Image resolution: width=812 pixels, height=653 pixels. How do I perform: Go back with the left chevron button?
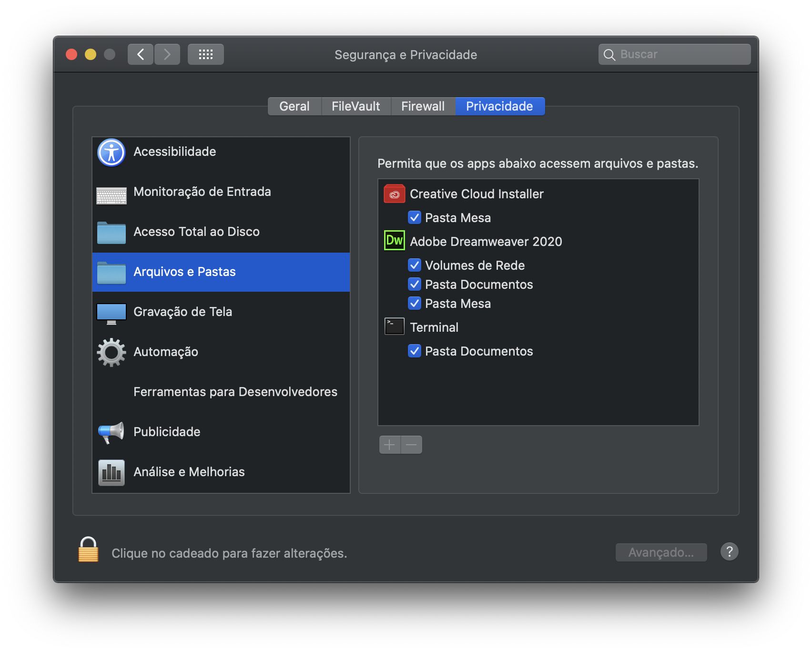click(x=141, y=54)
